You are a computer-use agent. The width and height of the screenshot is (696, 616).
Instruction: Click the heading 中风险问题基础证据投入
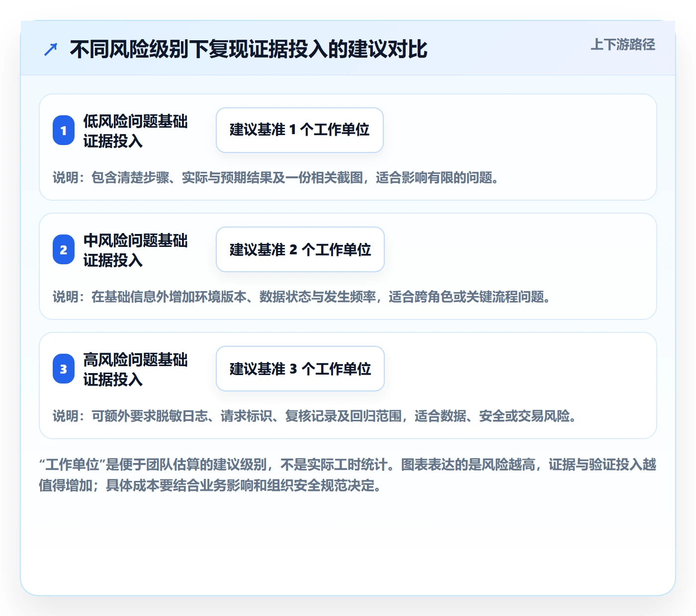[135, 250]
